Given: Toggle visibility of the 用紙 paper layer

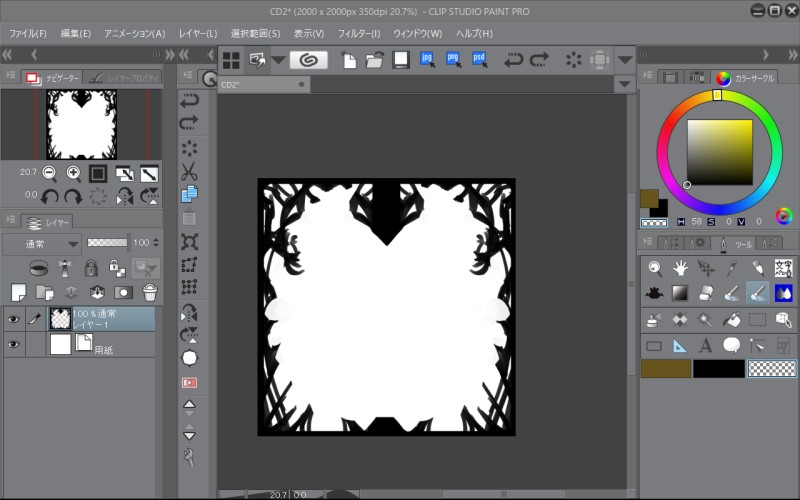Looking at the screenshot, I should 13,344.
